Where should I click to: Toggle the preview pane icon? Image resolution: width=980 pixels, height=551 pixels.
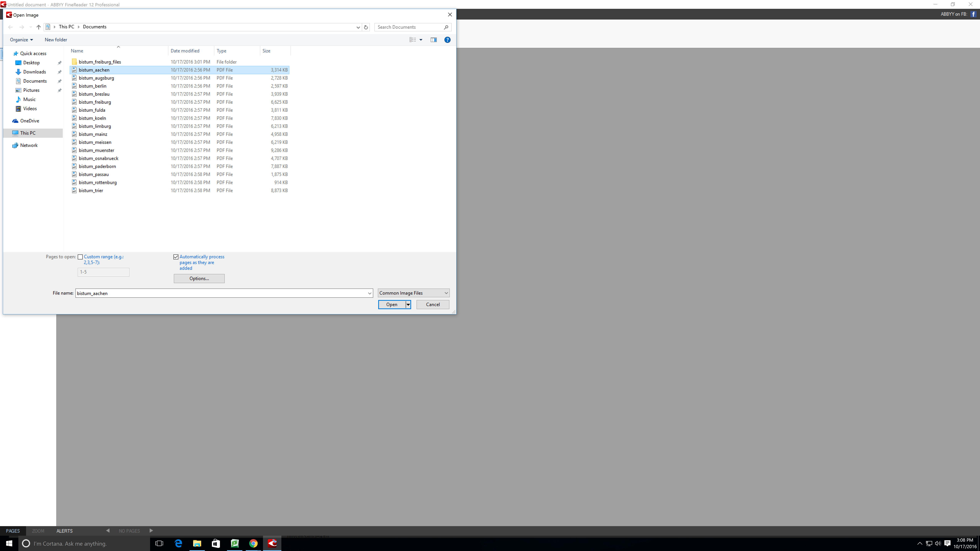433,40
